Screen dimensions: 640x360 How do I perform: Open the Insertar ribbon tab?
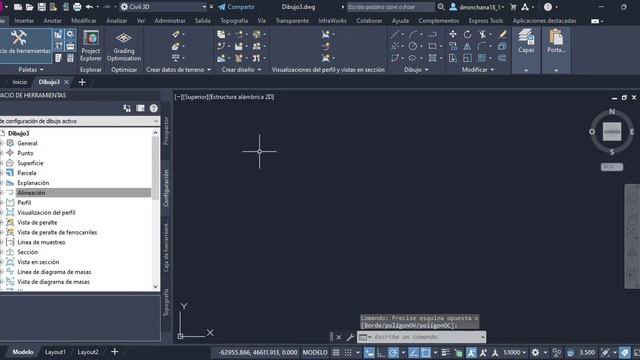coord(24,20)
